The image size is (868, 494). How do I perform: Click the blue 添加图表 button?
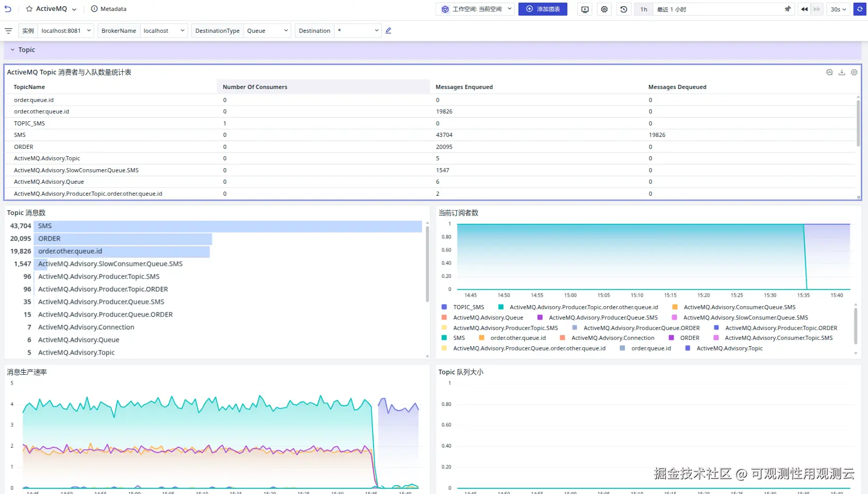542,9
